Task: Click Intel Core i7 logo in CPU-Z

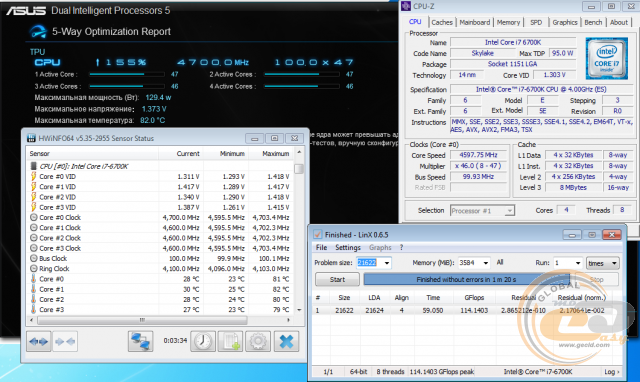Action: [x=607, y=58]
